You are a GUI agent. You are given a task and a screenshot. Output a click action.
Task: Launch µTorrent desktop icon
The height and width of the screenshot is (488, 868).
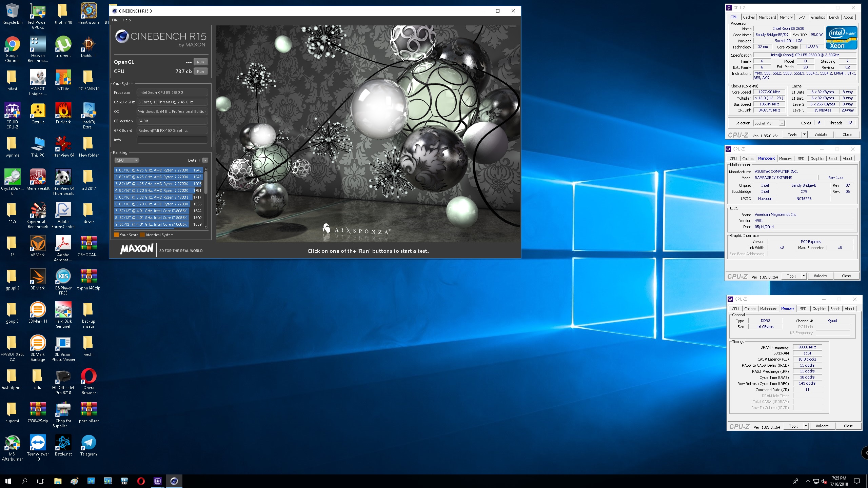[63, 47]
